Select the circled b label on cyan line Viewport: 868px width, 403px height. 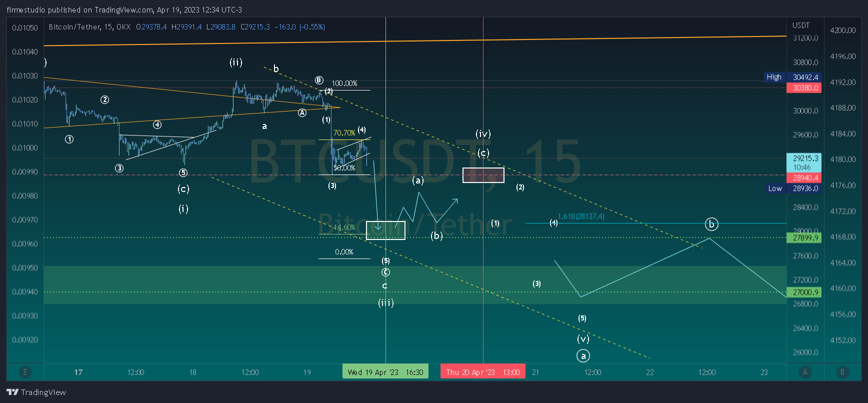711,224
